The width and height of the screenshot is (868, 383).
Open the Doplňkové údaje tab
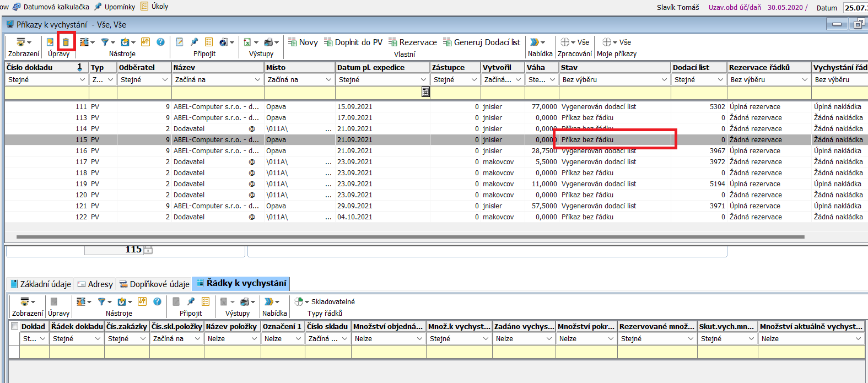[154, 284]
